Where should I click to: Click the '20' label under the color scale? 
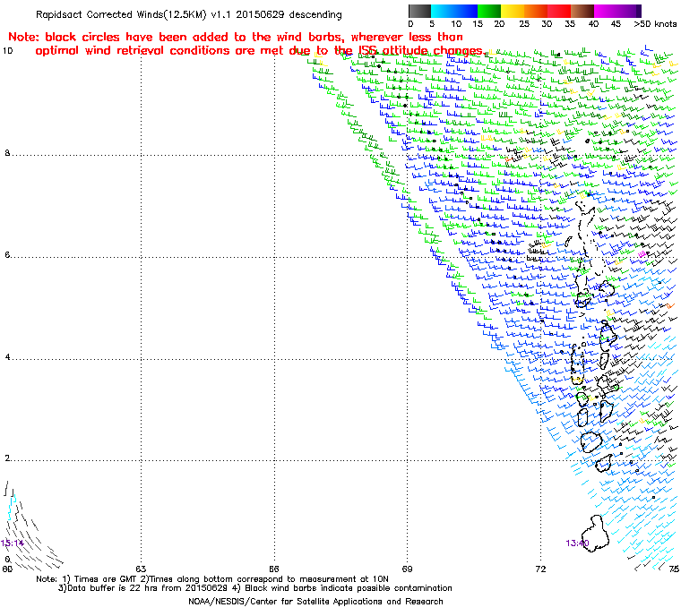[x=499, y=24]
